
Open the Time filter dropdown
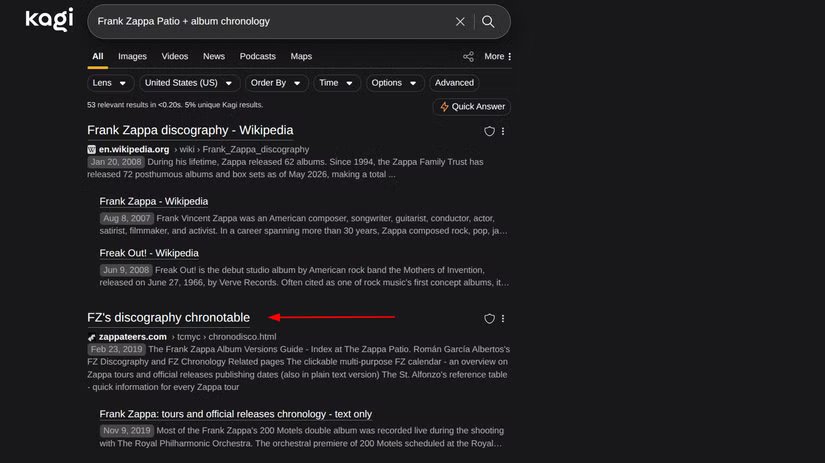click(336, 83)
